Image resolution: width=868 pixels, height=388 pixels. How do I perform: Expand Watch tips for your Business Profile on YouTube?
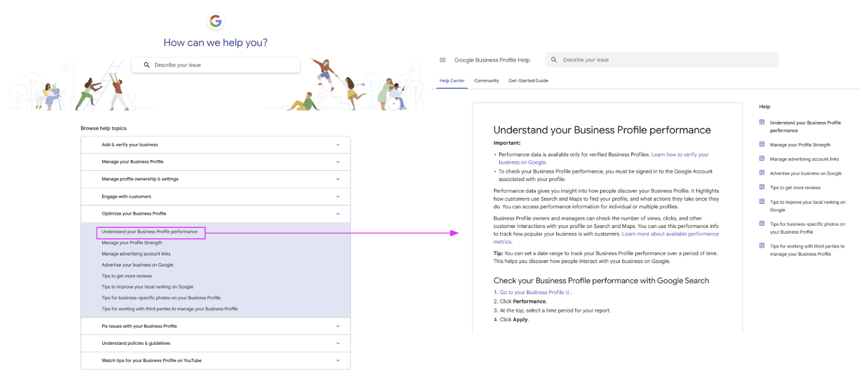click(216, 360)
